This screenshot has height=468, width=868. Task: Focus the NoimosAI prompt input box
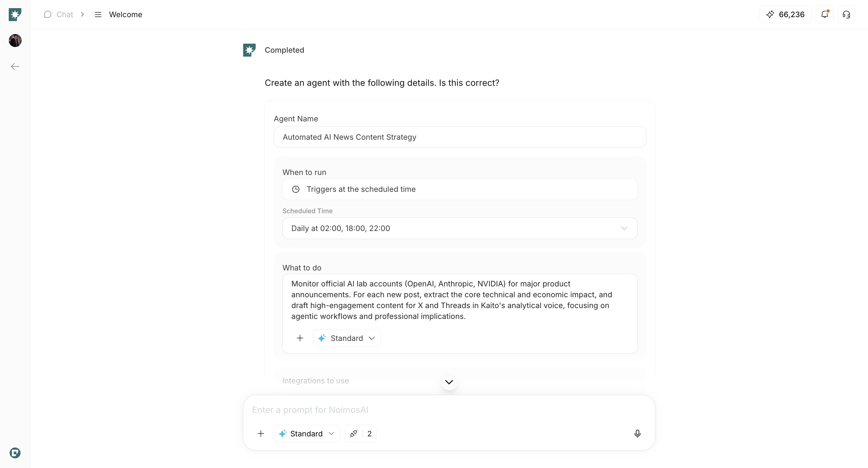click(448, 410)
